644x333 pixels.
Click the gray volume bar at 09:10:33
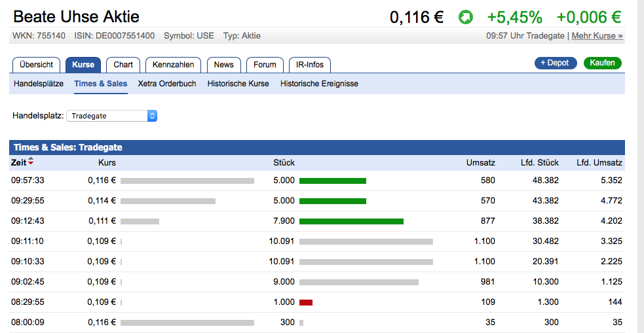tap(366, 262)
